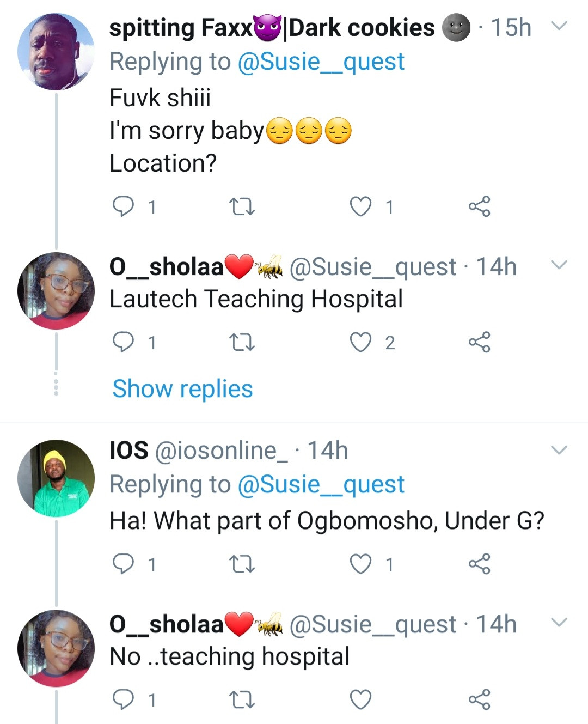Reply to the spitting Faxx tweet
588x724 pixels.
click(x=123, y=206)
